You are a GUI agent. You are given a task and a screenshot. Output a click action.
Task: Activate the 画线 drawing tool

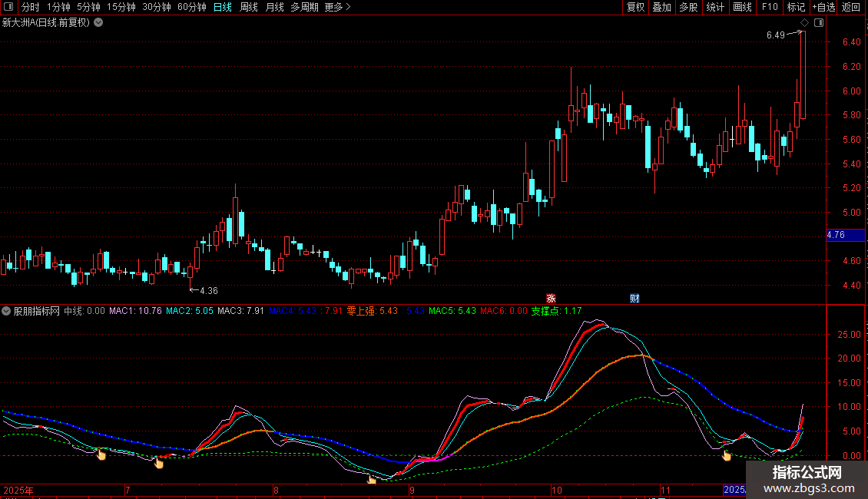742,7
